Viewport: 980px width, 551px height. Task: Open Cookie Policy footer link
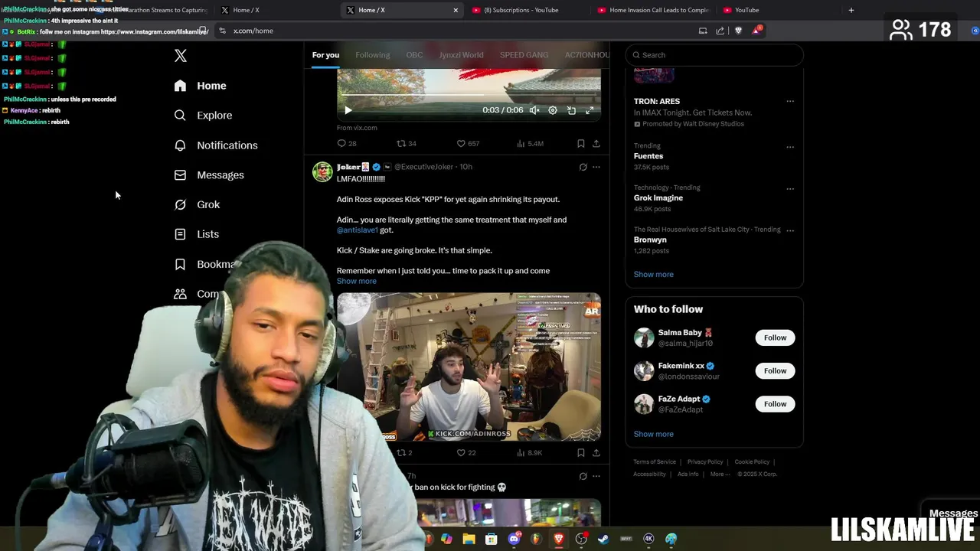[x=752, y=462]
